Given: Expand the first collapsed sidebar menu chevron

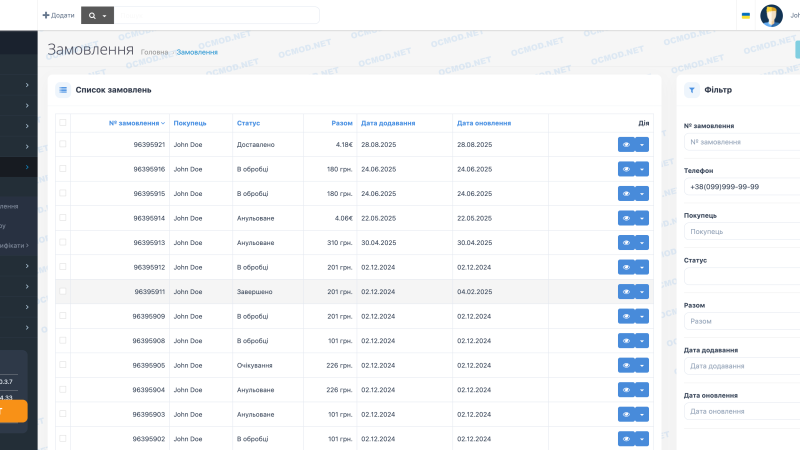Looking at the screenshot, I should 27,85.
